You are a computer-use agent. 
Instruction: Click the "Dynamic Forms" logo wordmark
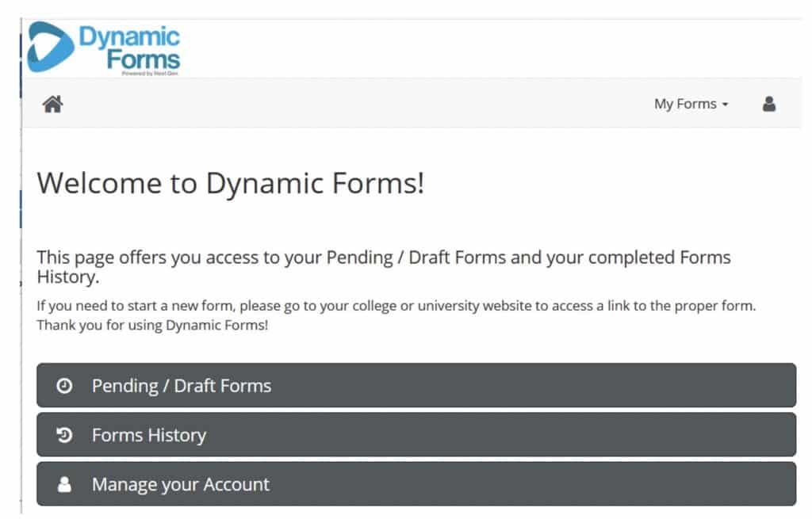(x=129, y=48)
